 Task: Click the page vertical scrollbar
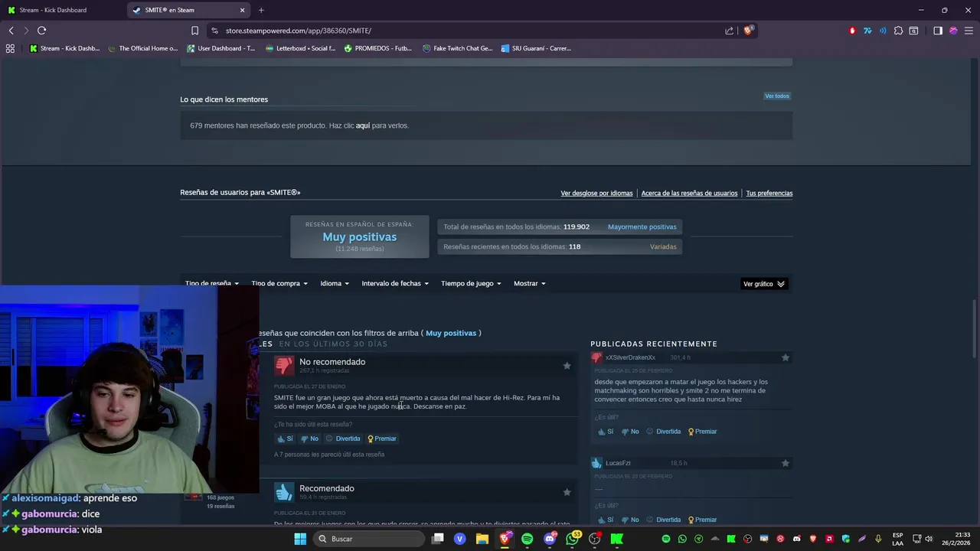tap(974, 329)
